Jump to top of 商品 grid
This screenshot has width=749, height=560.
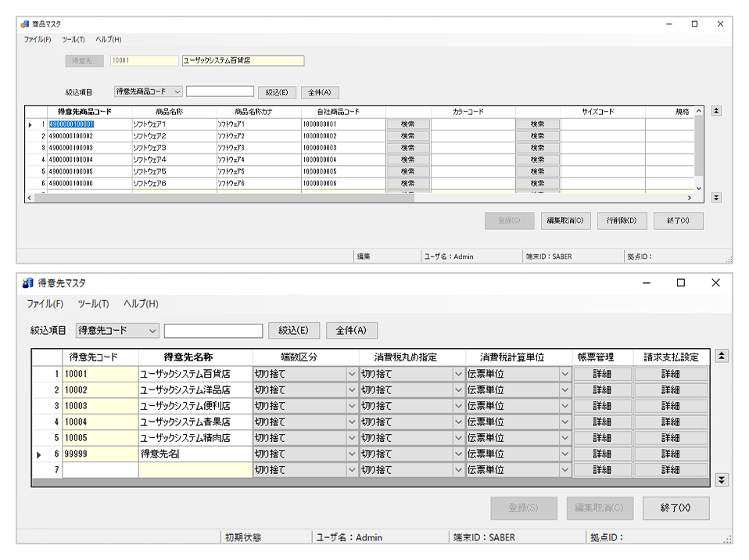715,112
